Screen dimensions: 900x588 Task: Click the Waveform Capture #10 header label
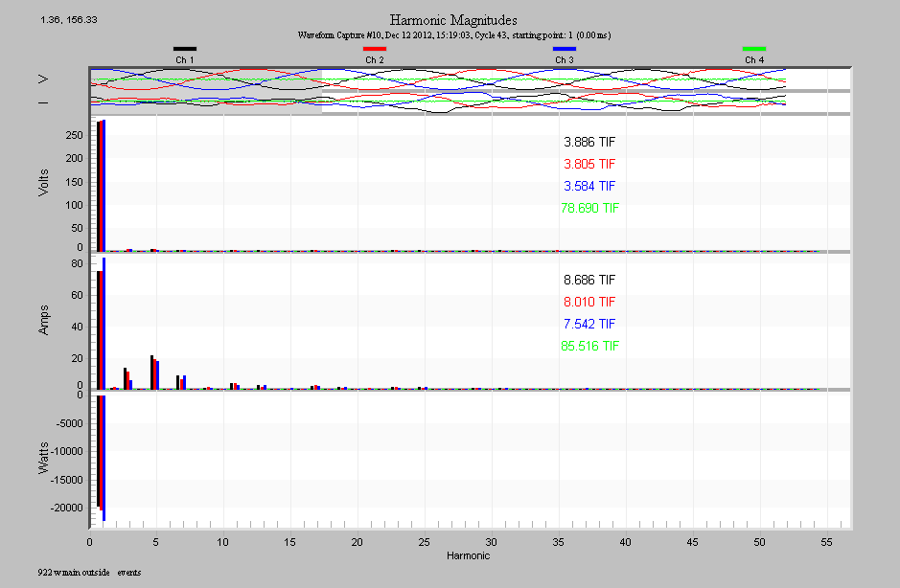(x=454, y=34)
